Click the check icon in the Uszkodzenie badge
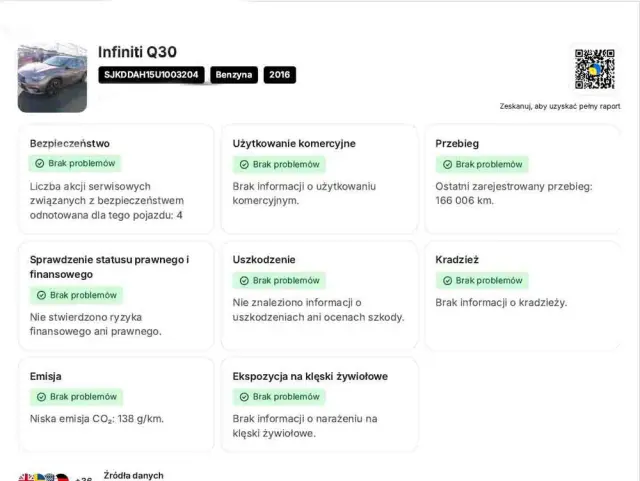Image resolution: width=640 pixels, height=481 pixels. (x=243, y=281)
